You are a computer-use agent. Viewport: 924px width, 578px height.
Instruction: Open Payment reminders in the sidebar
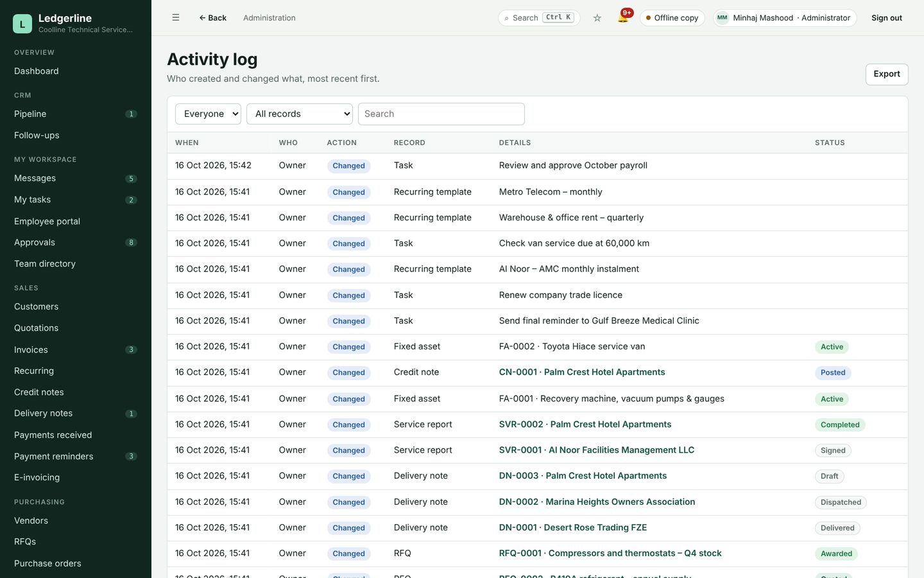click(76, 457)
